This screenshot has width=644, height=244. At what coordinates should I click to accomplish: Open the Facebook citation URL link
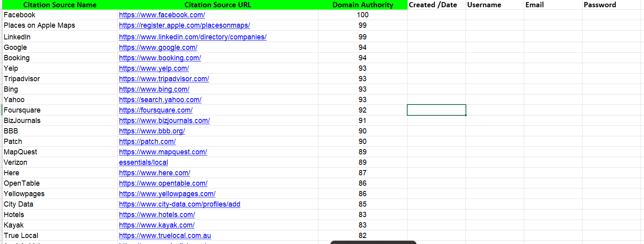click(162, 15)
